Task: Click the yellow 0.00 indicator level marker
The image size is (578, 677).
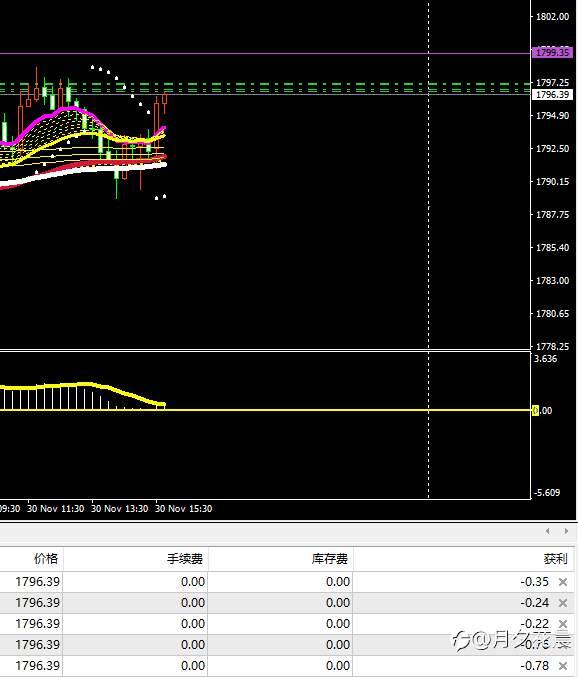Action: coord(536,411)
